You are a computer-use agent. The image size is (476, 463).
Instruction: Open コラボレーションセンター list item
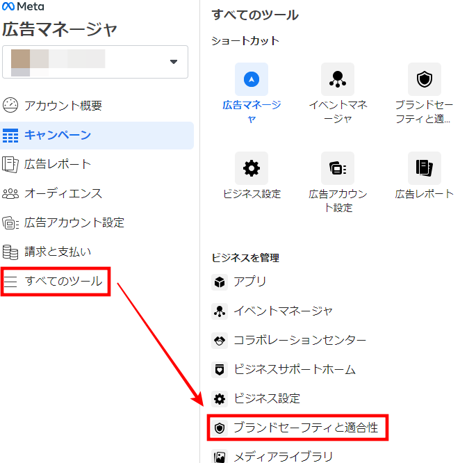point(300,340)
